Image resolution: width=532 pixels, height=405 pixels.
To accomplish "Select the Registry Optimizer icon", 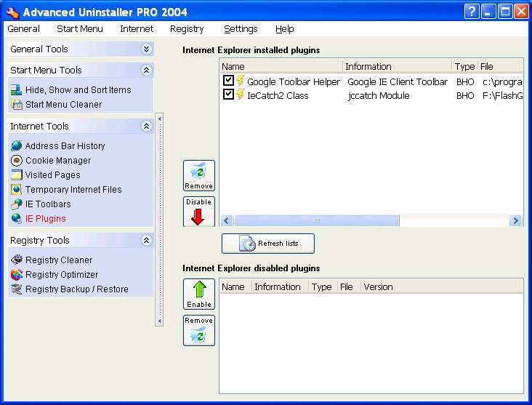I will pyautogui.click(x=17, y=275).
